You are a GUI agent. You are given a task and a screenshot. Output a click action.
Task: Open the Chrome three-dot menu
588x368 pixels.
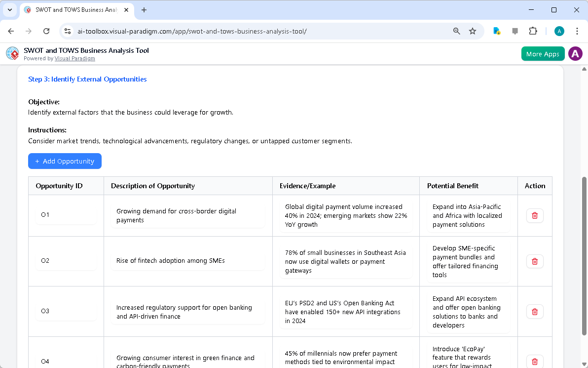(577, 31)
